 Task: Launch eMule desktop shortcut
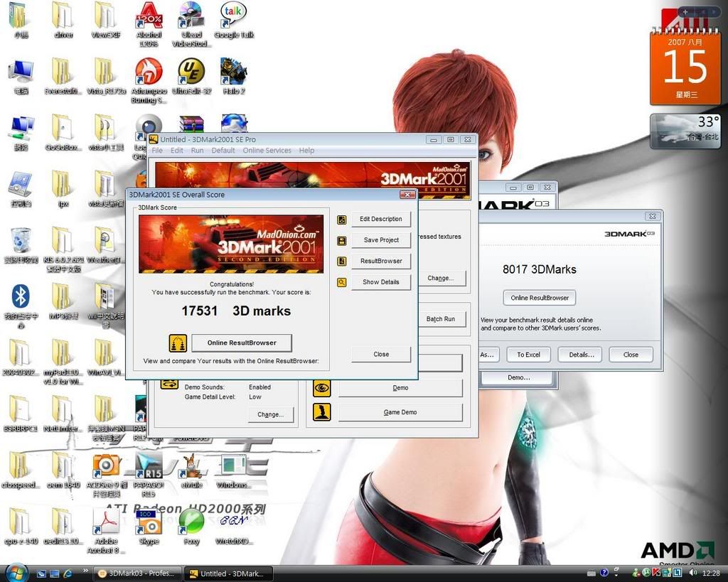click(191, 470)
